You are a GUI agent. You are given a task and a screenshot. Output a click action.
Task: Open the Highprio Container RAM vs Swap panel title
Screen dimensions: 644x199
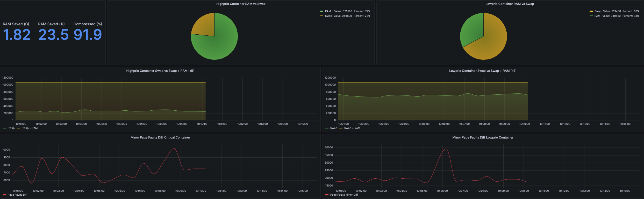point(241,4)
